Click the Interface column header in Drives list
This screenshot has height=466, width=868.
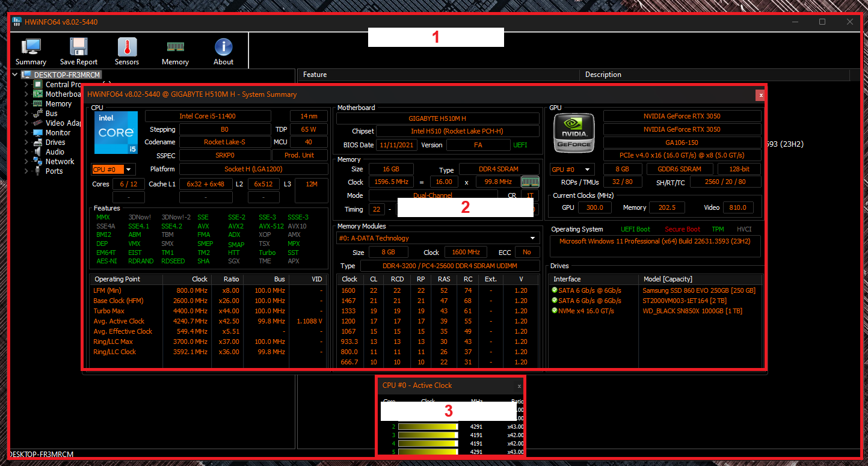(x=594, y=279)
